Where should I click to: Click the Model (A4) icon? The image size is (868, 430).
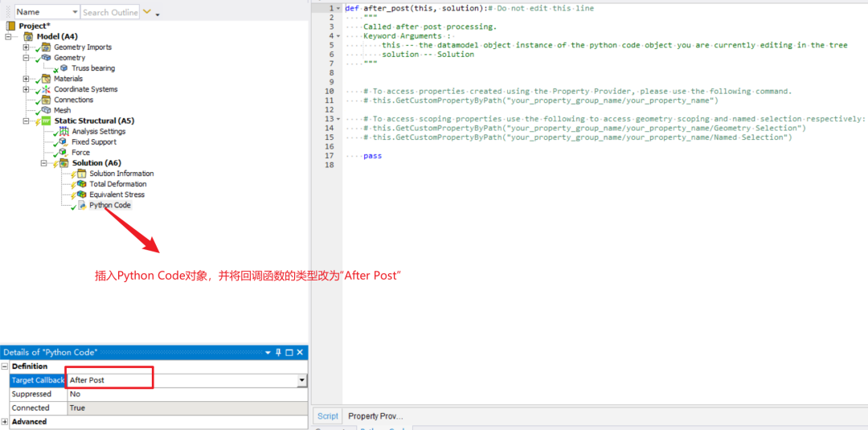click(x=28, y=36)
